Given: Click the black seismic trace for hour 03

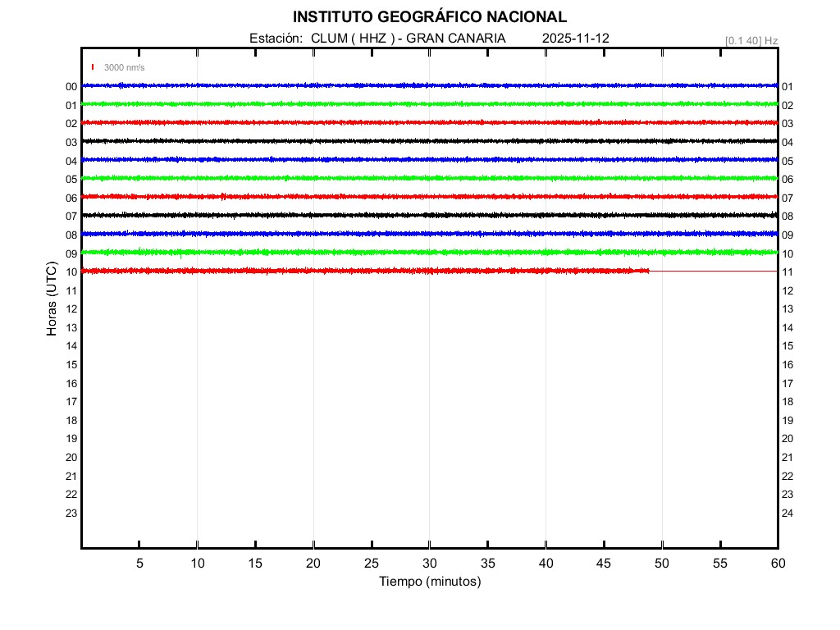Looking at the screenshot, I should pos(429,141).
